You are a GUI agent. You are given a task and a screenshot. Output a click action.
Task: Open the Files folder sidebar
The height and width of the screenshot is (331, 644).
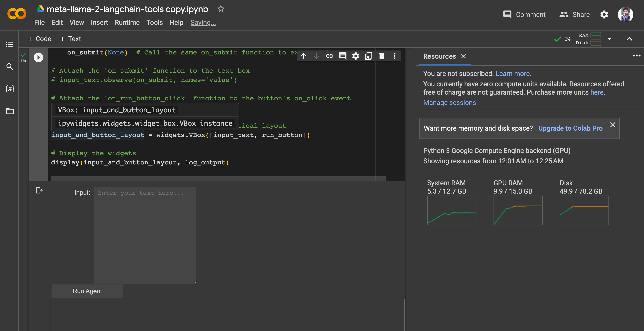click(x=10, y=111)
